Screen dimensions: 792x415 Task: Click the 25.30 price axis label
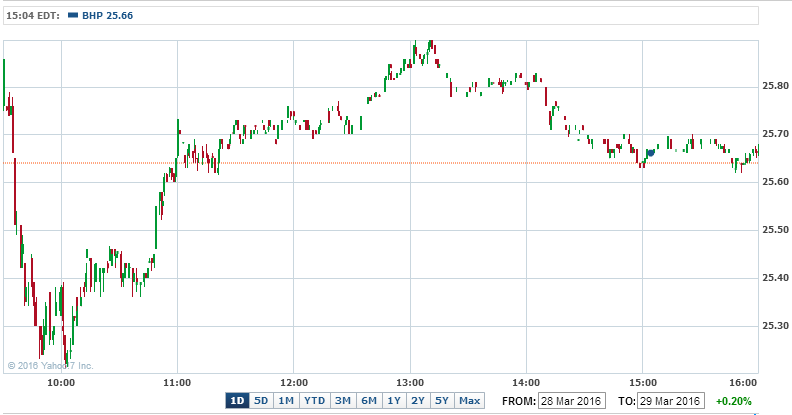point(775,326)
